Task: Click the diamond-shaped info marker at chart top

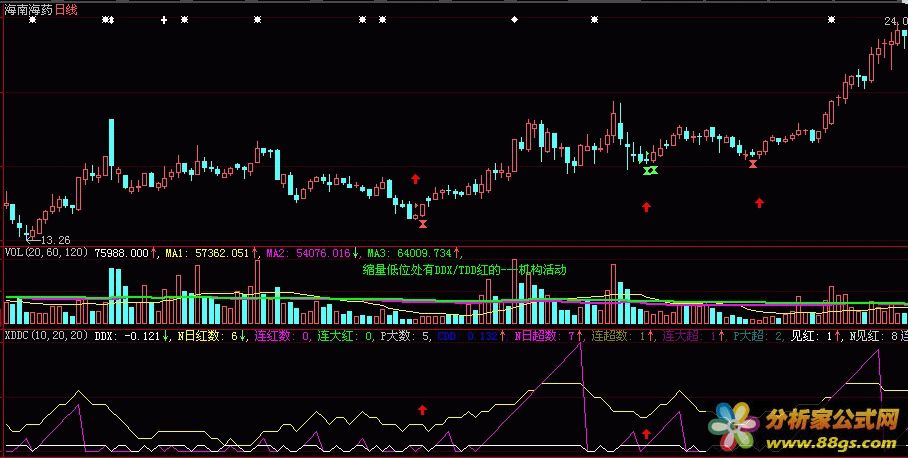Action: [x=514, y=20]
